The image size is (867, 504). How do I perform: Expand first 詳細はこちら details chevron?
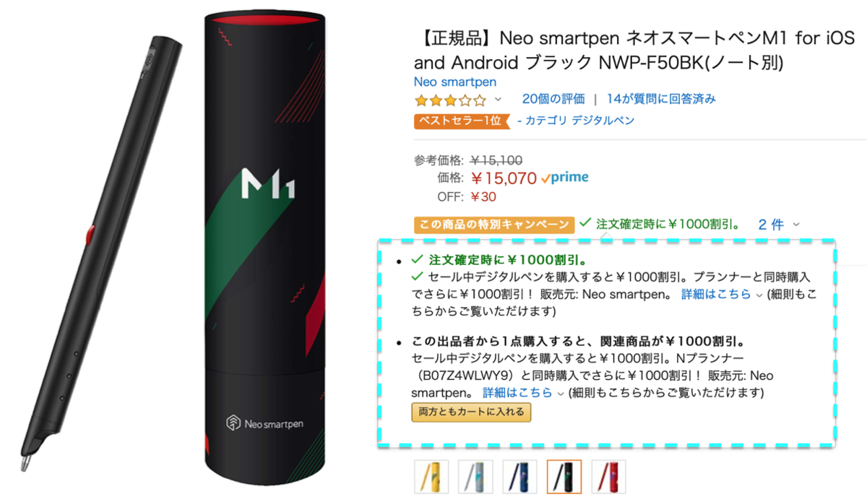(759, 295)
